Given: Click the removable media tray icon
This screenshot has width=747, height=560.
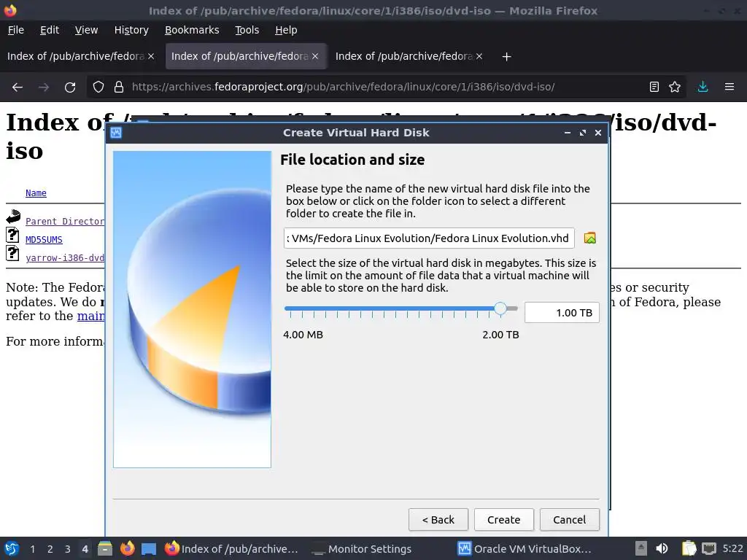Looking at the screenshot, I should (641, 549).
